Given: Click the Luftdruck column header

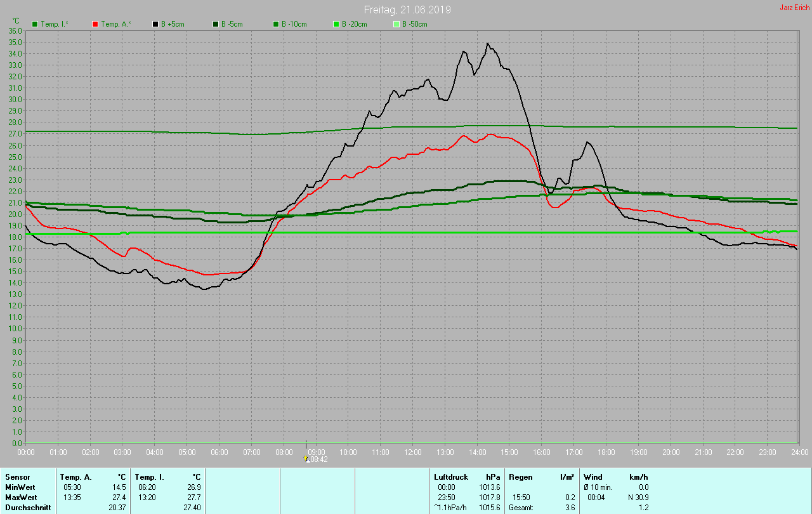Looking at the screenshot, I should 451,477.
